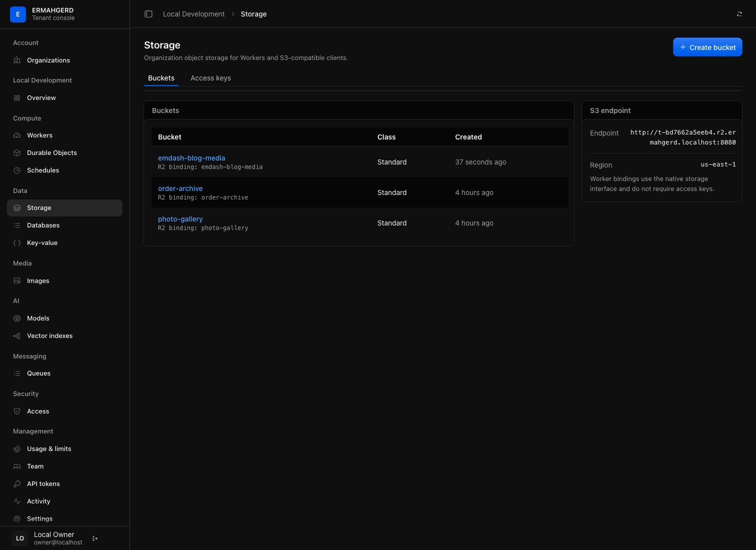Viewport: 756px width, 550px height.
Task: Open the emdash-blog-media bucket
Action: [x=191, y=158]
